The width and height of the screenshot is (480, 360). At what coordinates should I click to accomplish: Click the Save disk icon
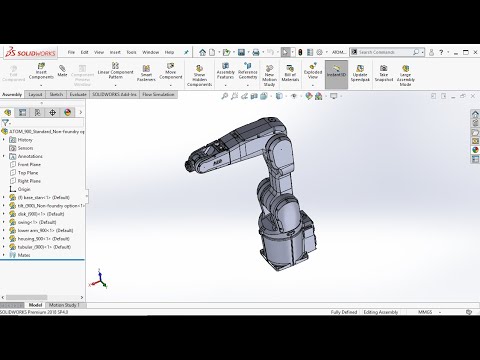coord(241,52)
